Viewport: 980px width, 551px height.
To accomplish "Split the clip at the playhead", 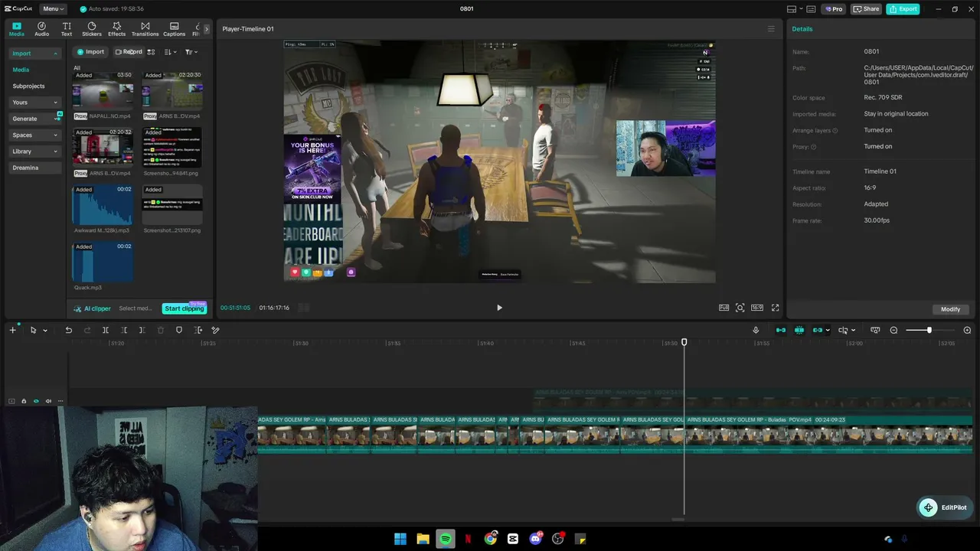I will [x=106, y=330].
